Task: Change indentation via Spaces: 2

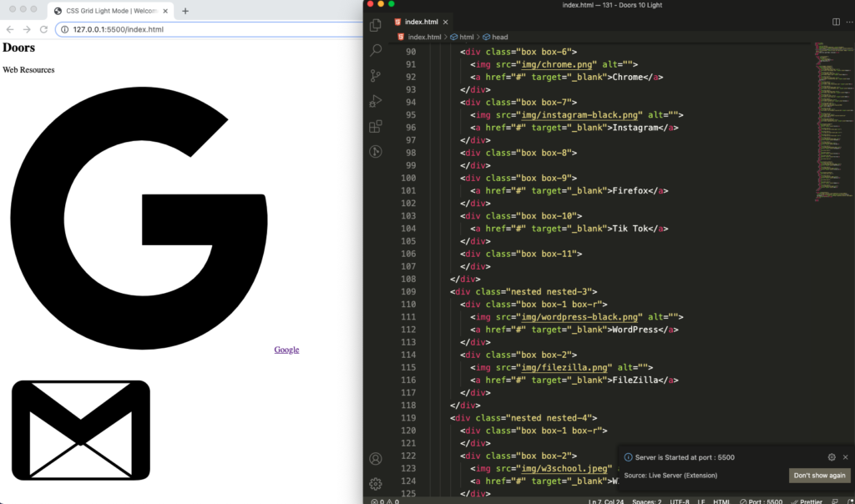Action: click(x=647, y=501)
